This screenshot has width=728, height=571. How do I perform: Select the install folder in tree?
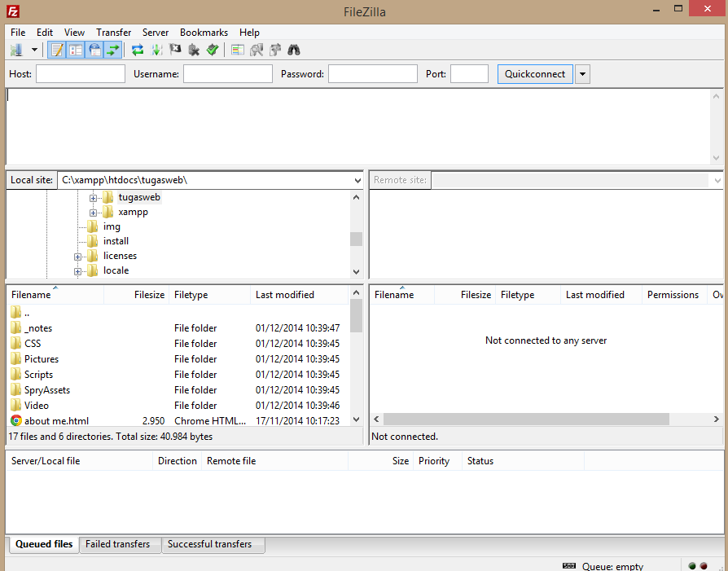[x=116, y=241]
